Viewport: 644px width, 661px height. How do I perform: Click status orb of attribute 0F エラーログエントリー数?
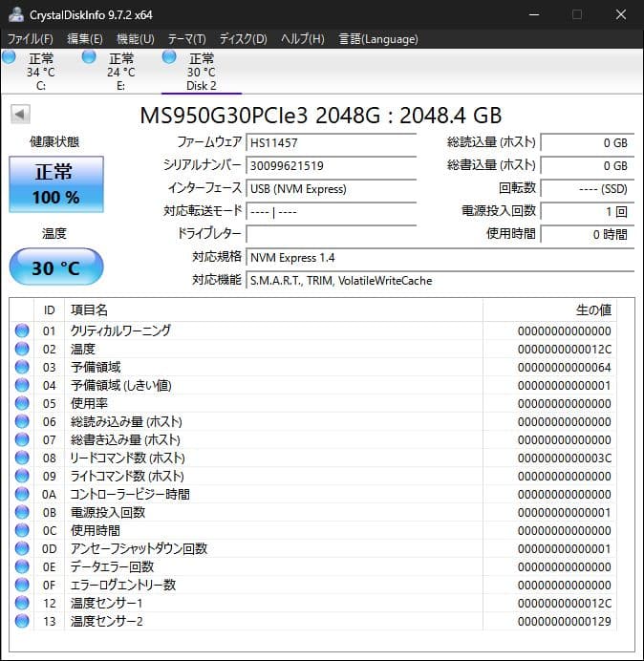pos(22,585)
